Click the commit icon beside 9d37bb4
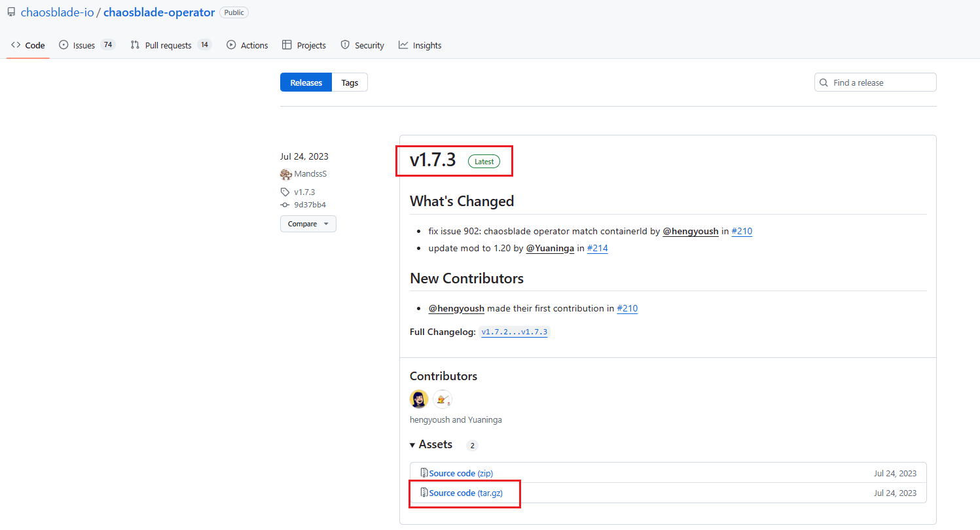This screenshot has height=530, width=980. (285, 205)
